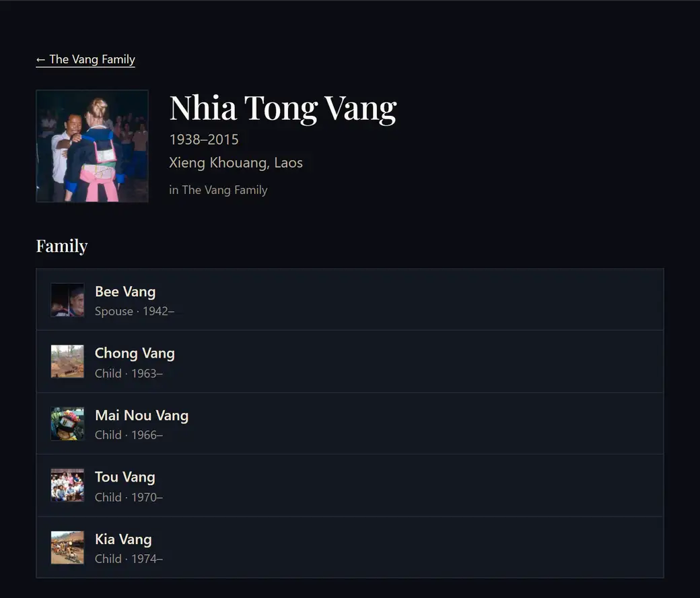Select Kia Vang's name in Family list

pos(123,539)
